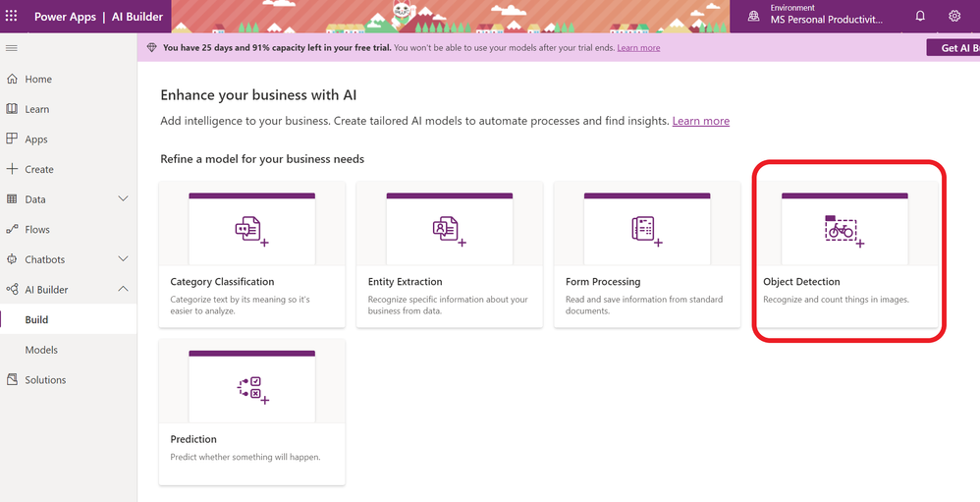Click the Environment globe icon
This screenshot has height=502, width=980.
[754, 17]
